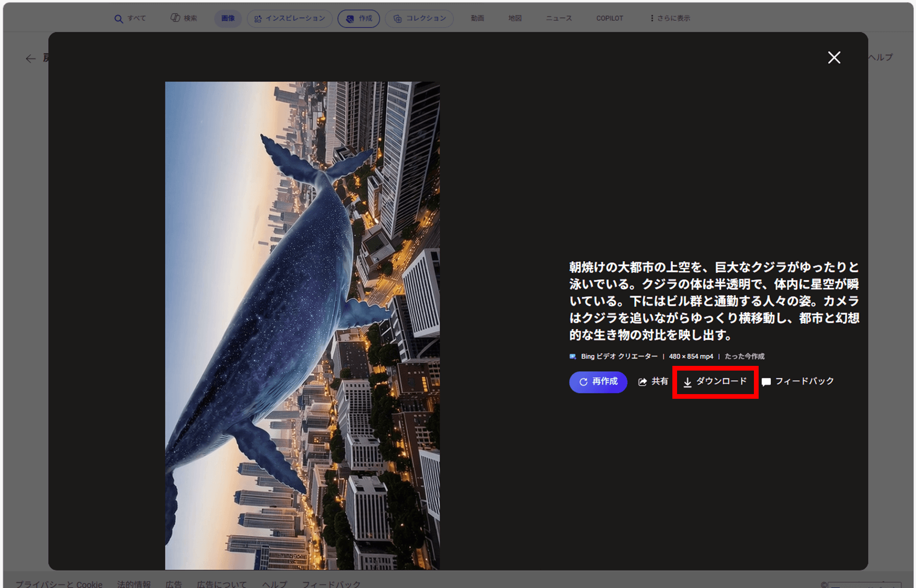Open the すべて search tab

tap(130, 18)
